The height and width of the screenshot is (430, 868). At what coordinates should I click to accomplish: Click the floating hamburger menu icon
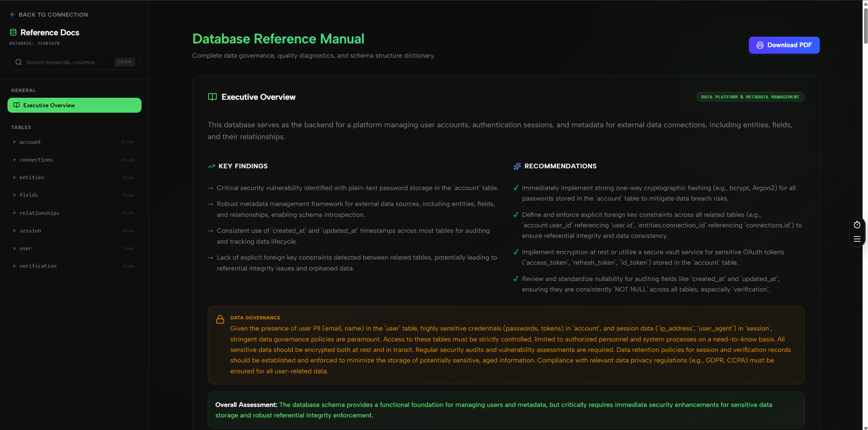pos(857,239)
